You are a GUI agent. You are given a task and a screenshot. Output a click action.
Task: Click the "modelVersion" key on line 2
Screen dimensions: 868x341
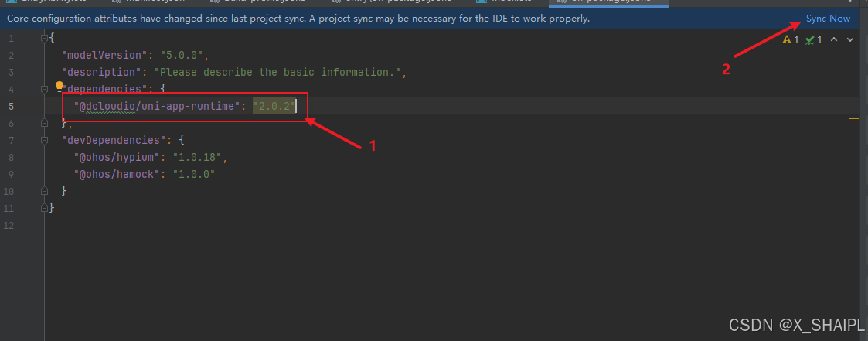[105, 56]
